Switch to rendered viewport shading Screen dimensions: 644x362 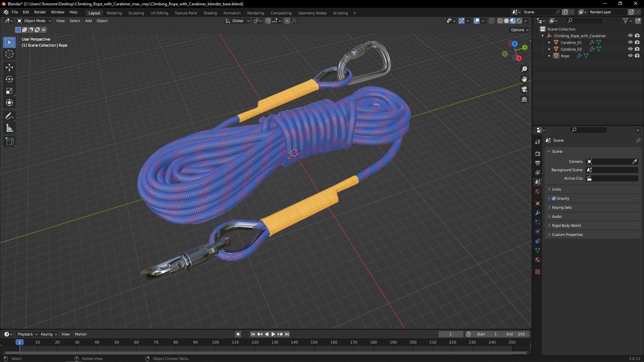[519, 21]
